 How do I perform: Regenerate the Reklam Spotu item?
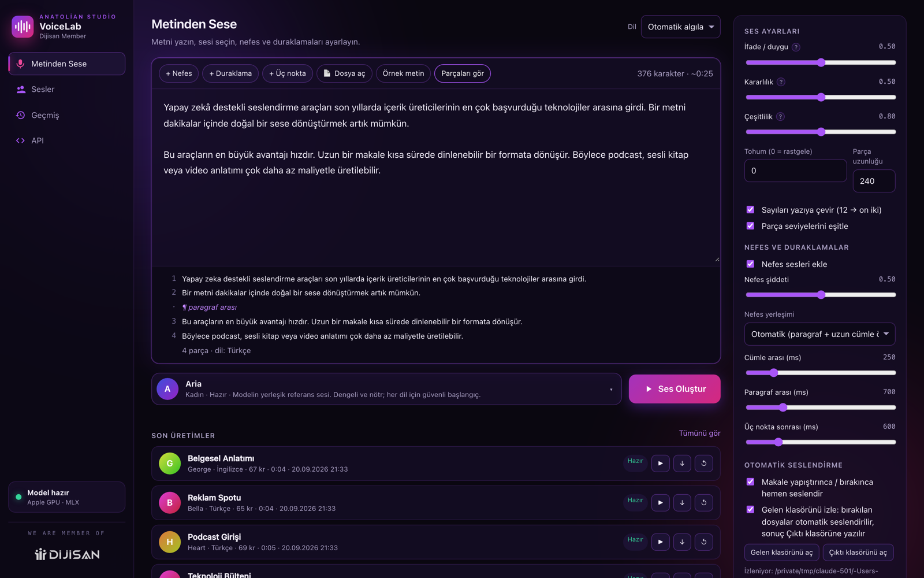coord(703,503)
